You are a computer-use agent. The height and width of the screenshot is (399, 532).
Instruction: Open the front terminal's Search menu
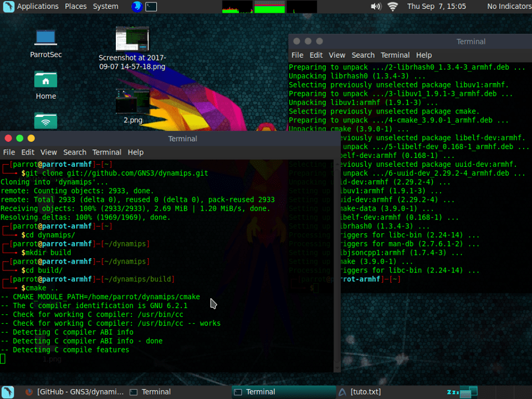75,152
